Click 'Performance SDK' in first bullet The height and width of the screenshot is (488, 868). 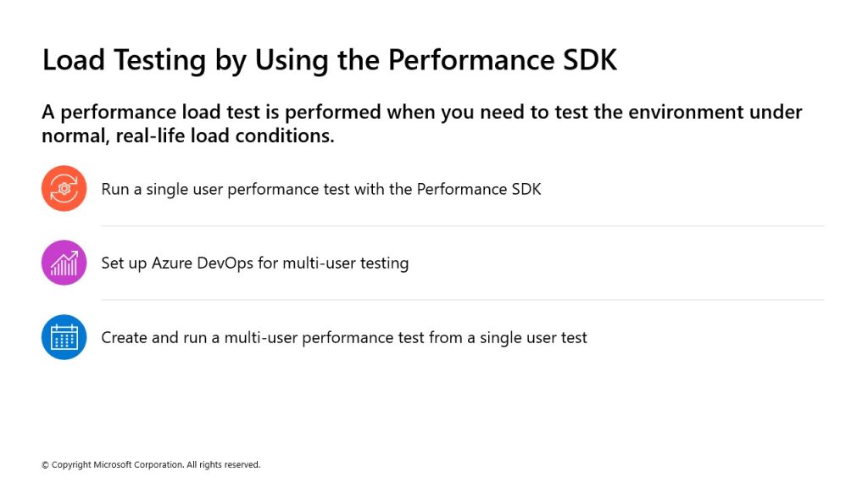click(x=479, y=189)
